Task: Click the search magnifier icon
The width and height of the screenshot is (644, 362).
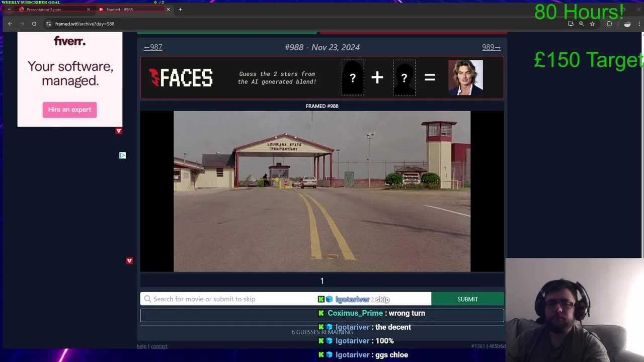Action: click(x=147, y=299)
